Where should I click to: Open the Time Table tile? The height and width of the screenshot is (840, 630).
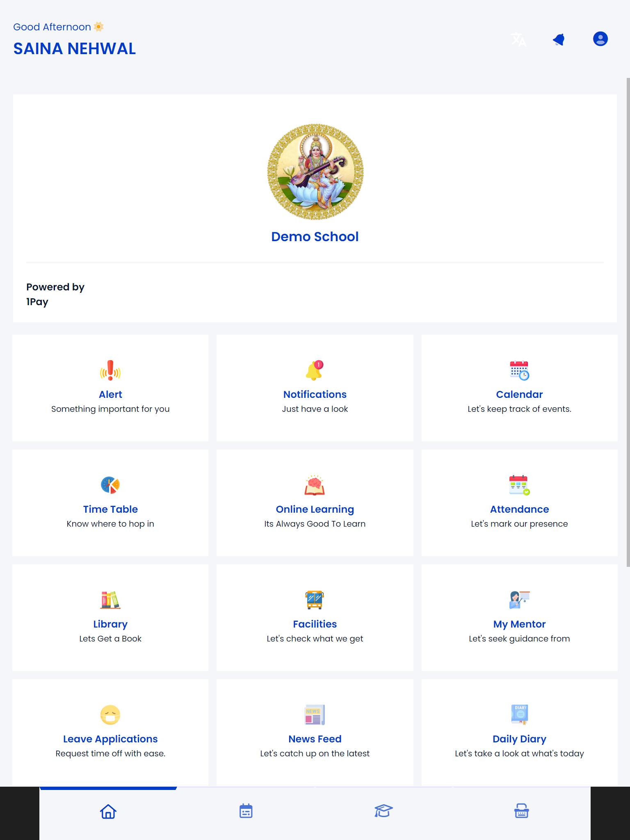tap(110, 503)
